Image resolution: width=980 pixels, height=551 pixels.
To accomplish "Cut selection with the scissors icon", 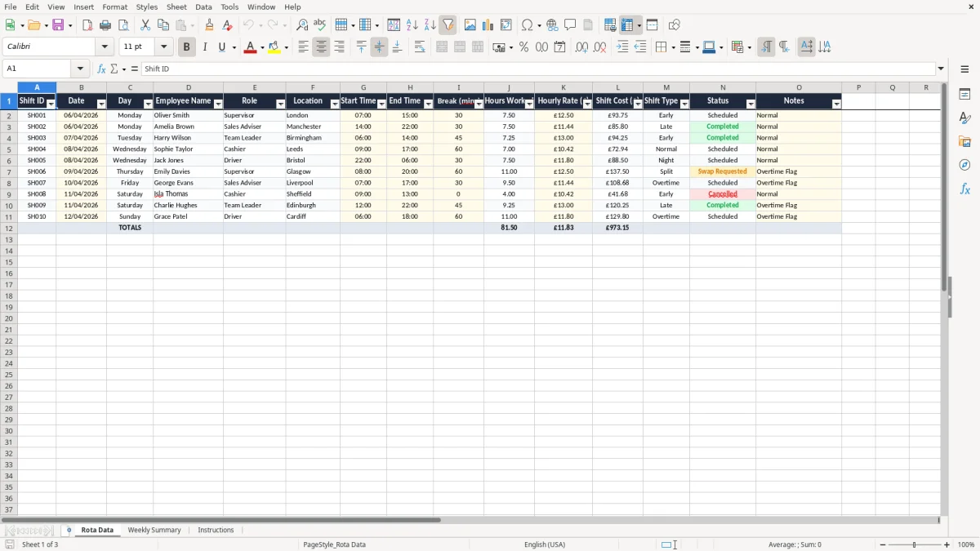I will point(145,25).
